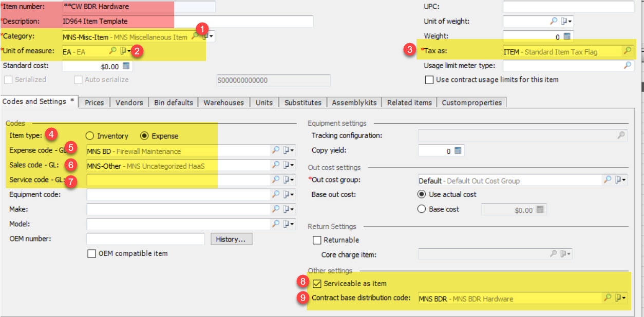
Task: Open lookup for Usage limit meter type
Action: 628,65
